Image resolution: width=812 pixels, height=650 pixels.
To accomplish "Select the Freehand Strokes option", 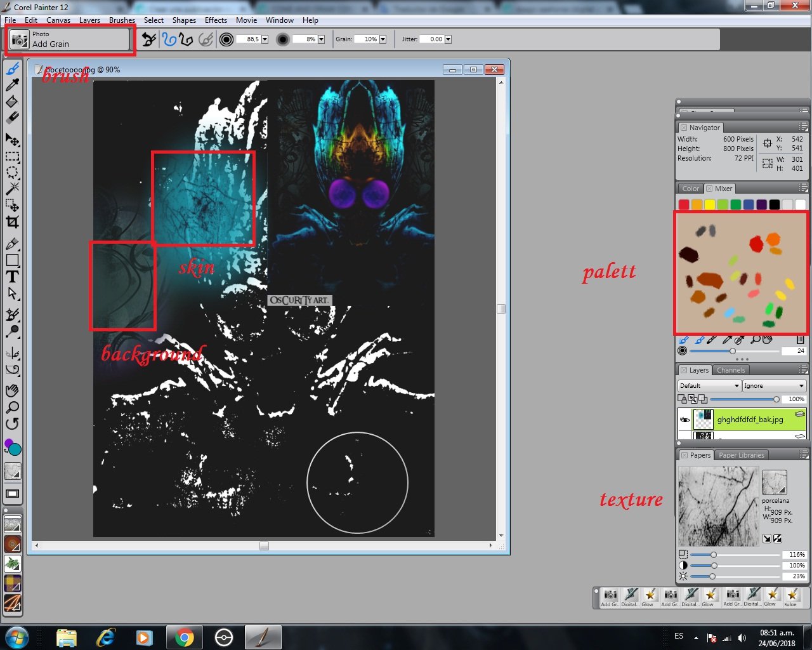I will 169,39.
